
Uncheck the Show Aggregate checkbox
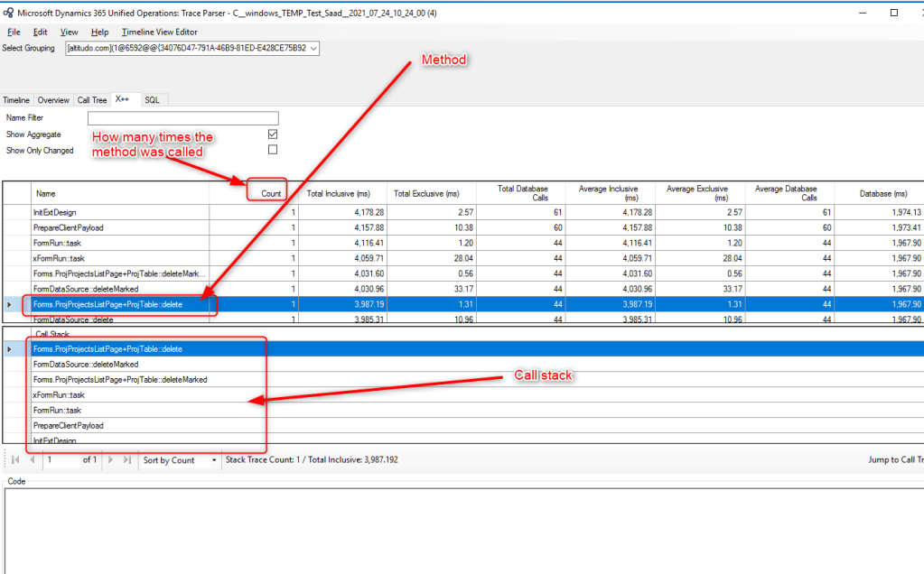point(273,134)
